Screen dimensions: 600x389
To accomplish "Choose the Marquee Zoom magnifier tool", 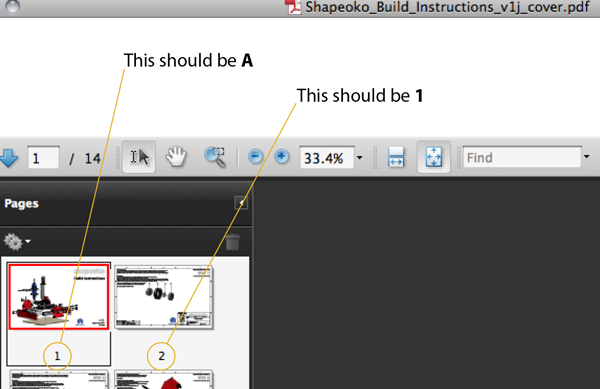I will [215, 157].
